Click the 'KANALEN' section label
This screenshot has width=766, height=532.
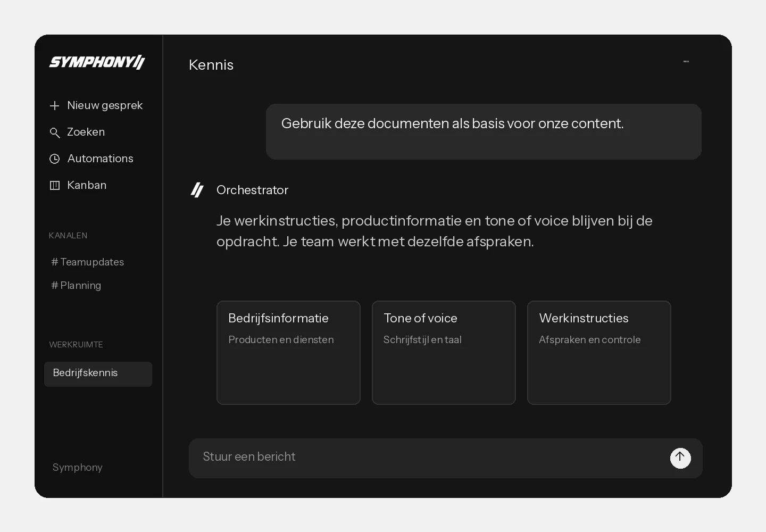pos(68,235)
